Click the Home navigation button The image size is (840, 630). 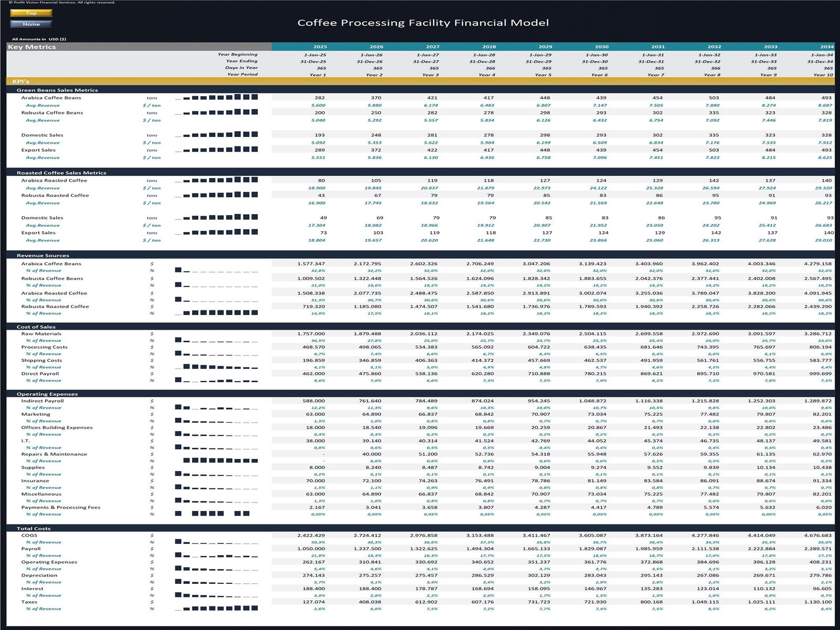point(30,24)
